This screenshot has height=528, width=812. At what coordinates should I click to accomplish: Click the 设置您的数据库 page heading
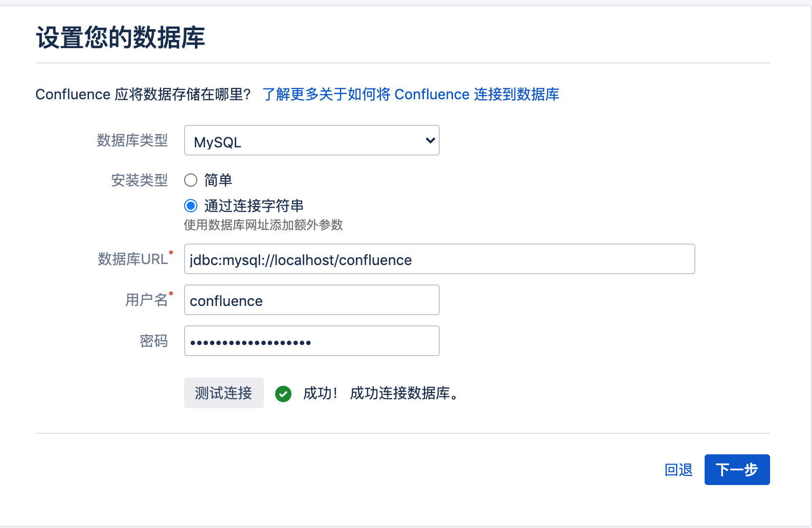click(121, 38)
